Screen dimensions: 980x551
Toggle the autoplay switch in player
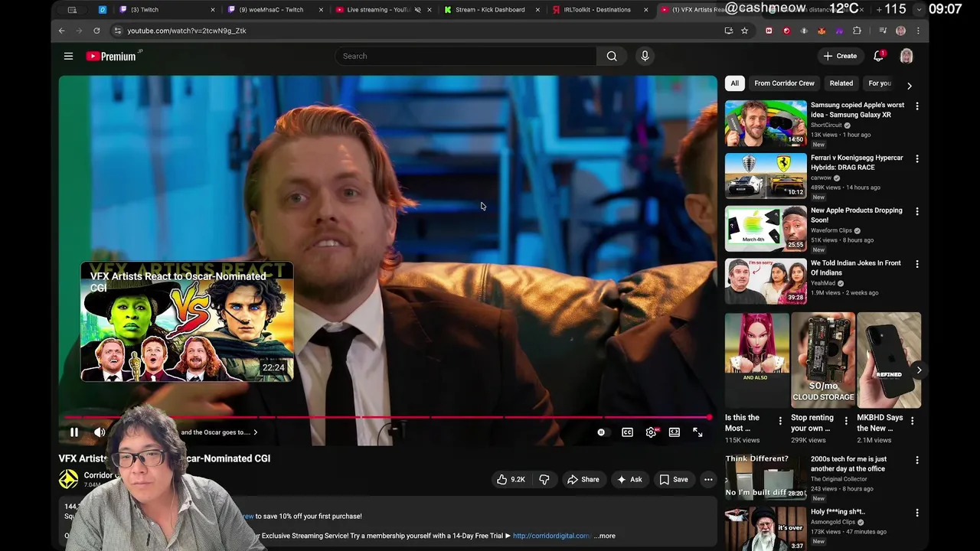coord(602,432)
